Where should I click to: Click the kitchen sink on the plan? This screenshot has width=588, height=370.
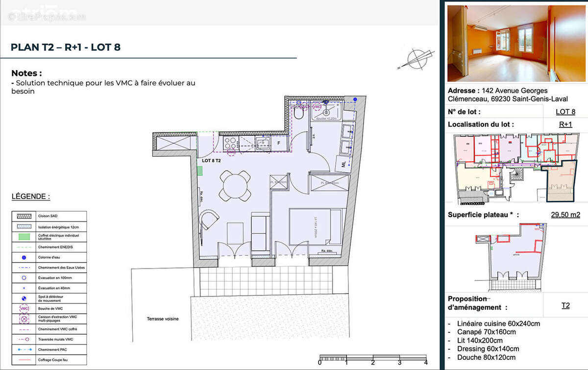click(x=263, y=143)
